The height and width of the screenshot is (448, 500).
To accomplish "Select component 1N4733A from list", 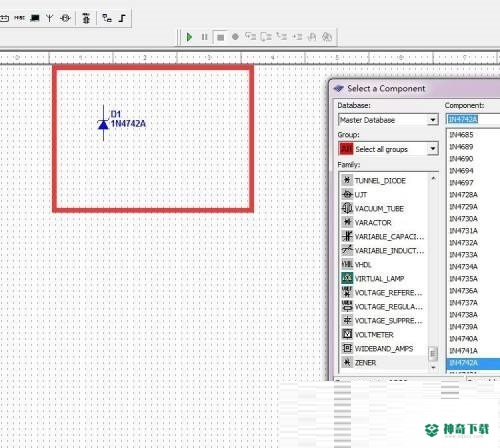I will point(463,255).
